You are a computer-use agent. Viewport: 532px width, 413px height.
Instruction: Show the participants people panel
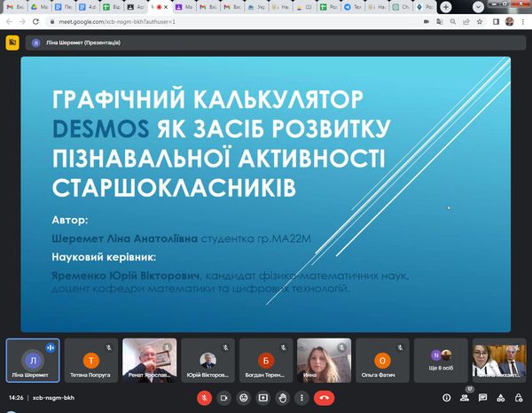point(464,398)
